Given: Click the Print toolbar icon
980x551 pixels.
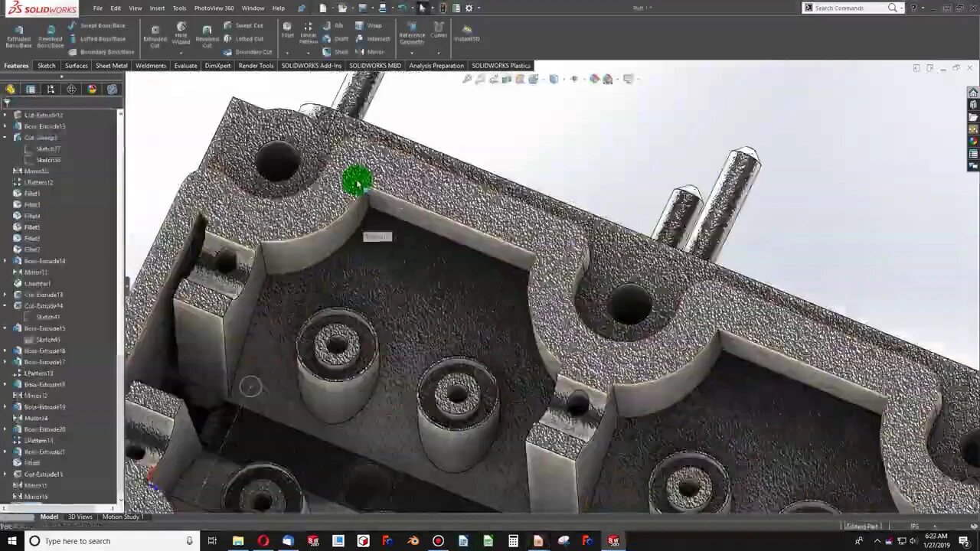Looking at the screenshot, I should [383, 8].
